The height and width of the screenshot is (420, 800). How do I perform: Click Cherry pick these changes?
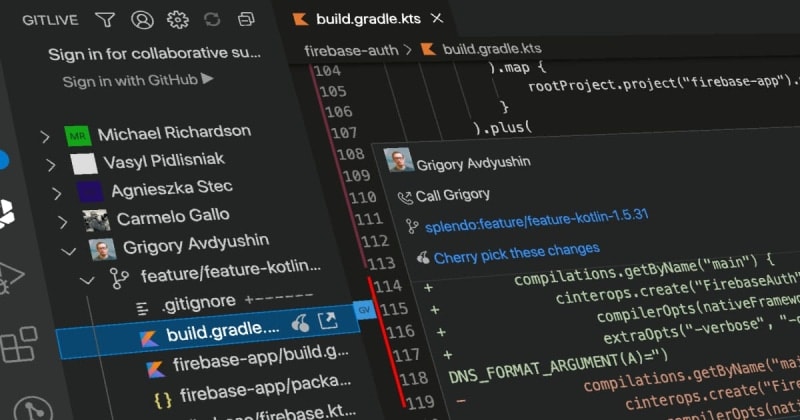[x=516, y=253]
